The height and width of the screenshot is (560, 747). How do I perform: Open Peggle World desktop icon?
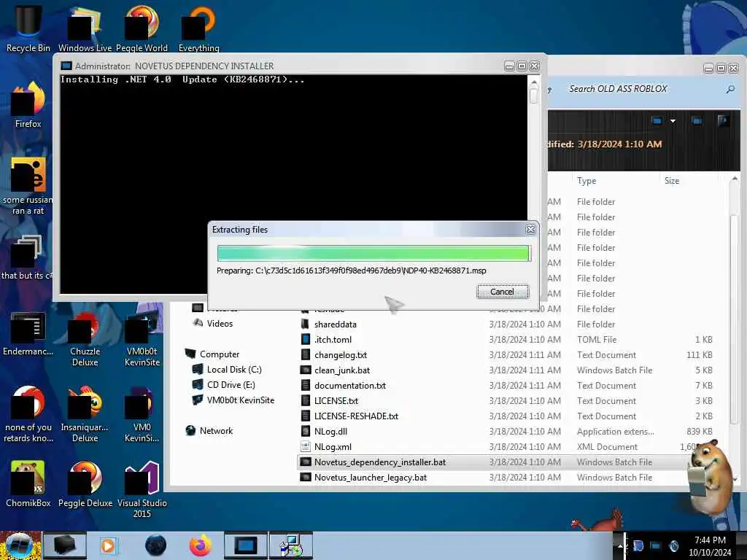click(142, 28)
